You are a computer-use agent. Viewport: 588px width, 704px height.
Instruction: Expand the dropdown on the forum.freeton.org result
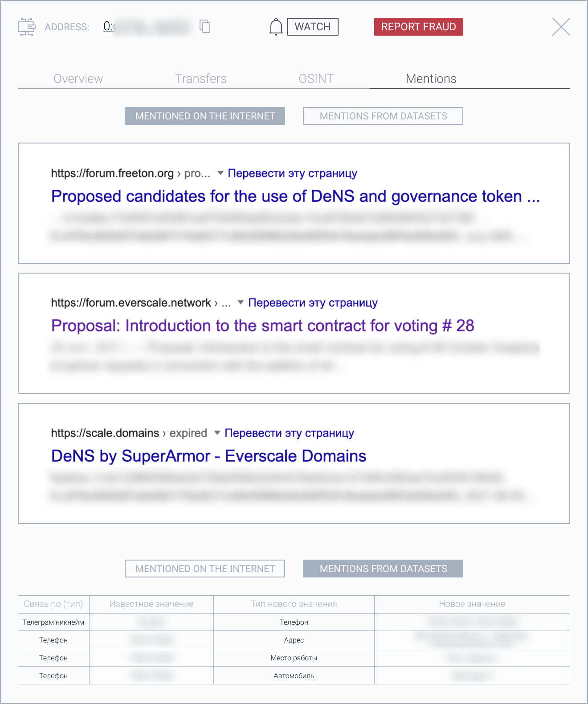point(220,173)
